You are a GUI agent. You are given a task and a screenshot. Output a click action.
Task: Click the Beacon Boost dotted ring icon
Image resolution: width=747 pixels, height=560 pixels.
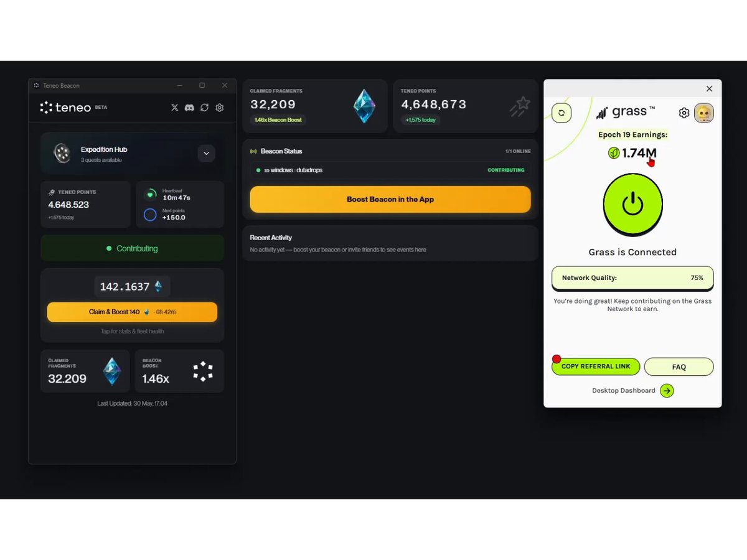(x=203, y=371)
